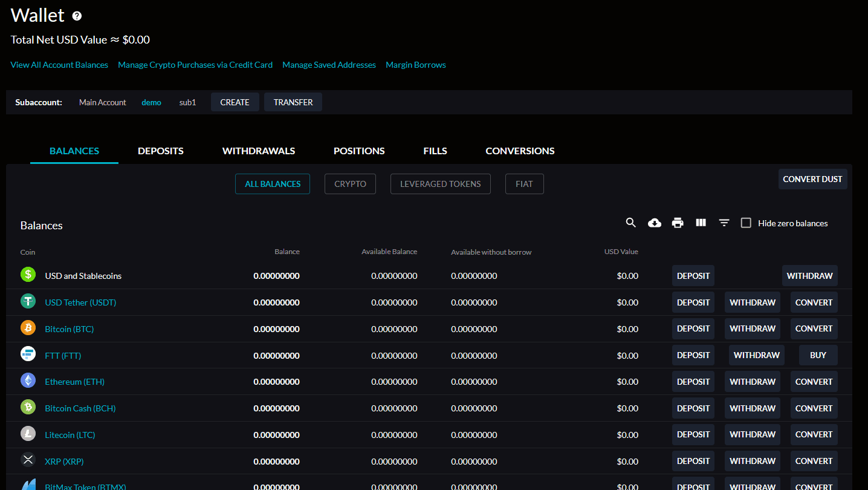Click the XRP coin icon

[x=28, y=460]
